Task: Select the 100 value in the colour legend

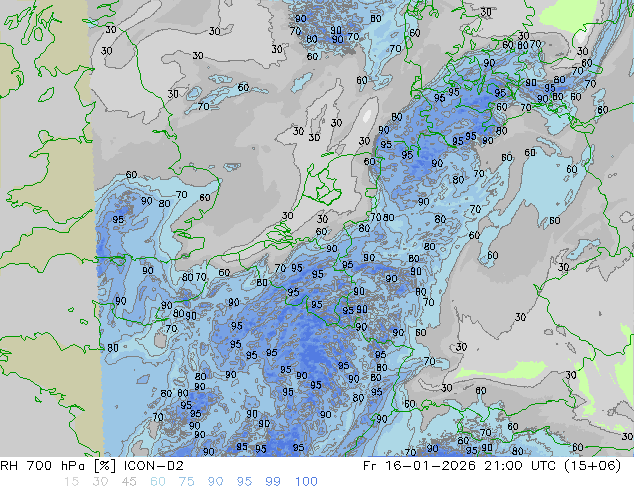Action: pyautogui.click(x=306, y=482)
